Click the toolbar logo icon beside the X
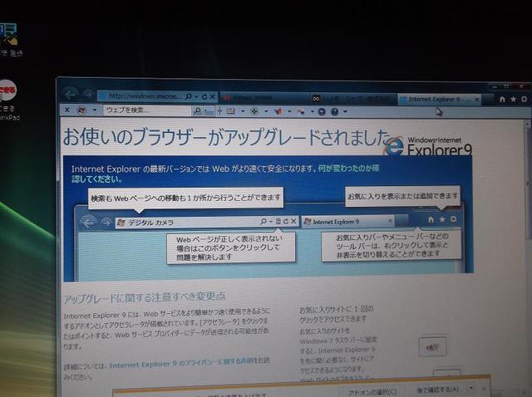 coord(81,110)
